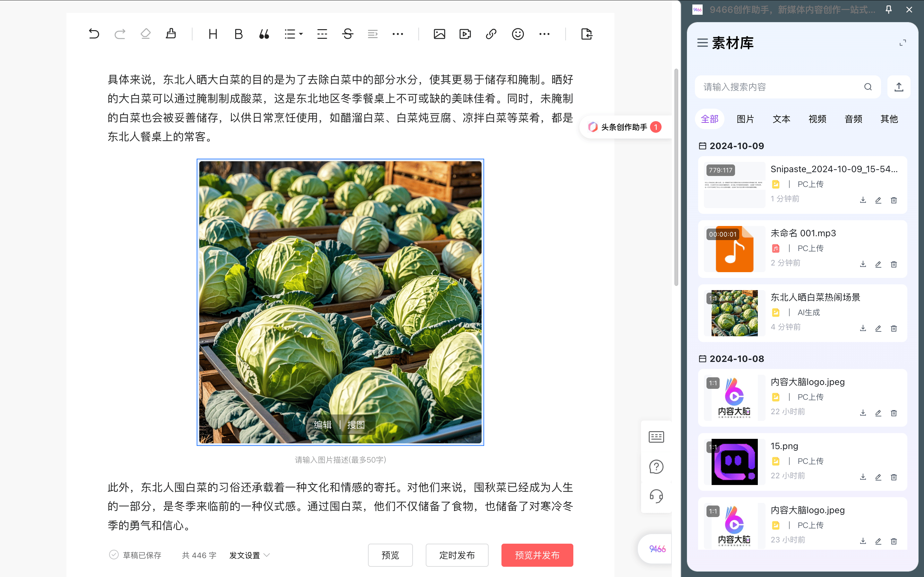This screenshot has height=577, width=924.
Task: Apply strikethrough formatting
Action: [347, 34]
